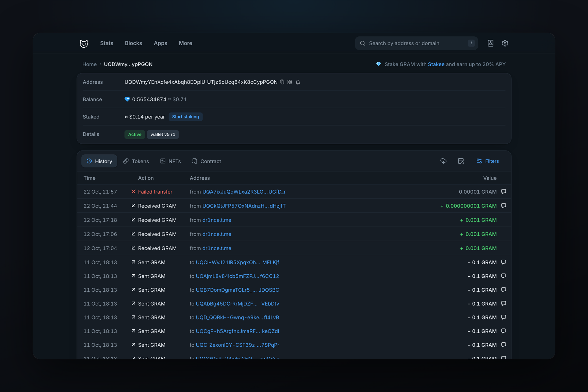
Task: Select the History tab
Action: click(99, 161)
